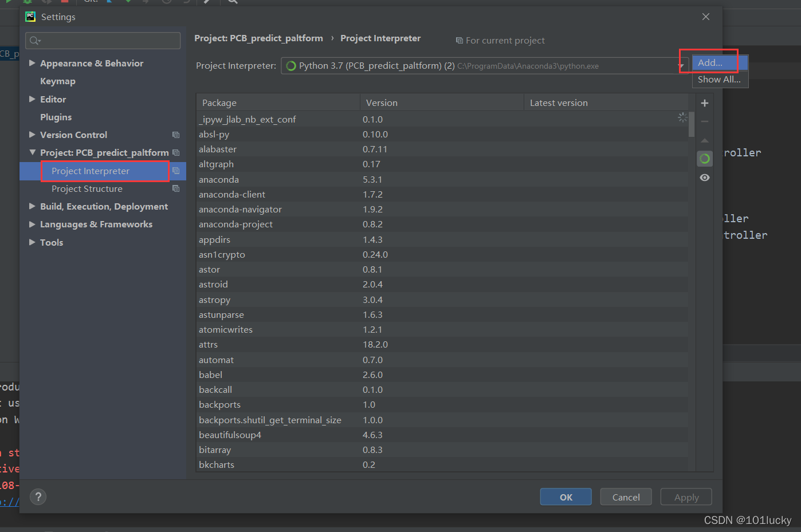Expand Languages & Frameworks section
The width and height of the screenshot is (801, 532).
point(32,224)
